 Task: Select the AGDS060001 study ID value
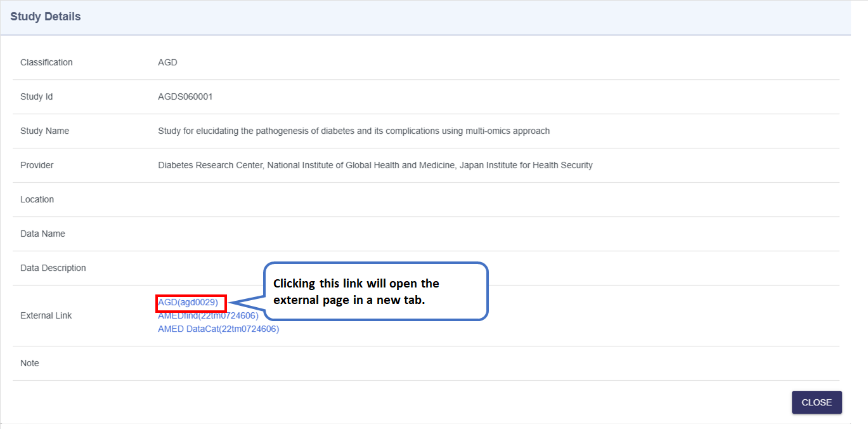185,97
